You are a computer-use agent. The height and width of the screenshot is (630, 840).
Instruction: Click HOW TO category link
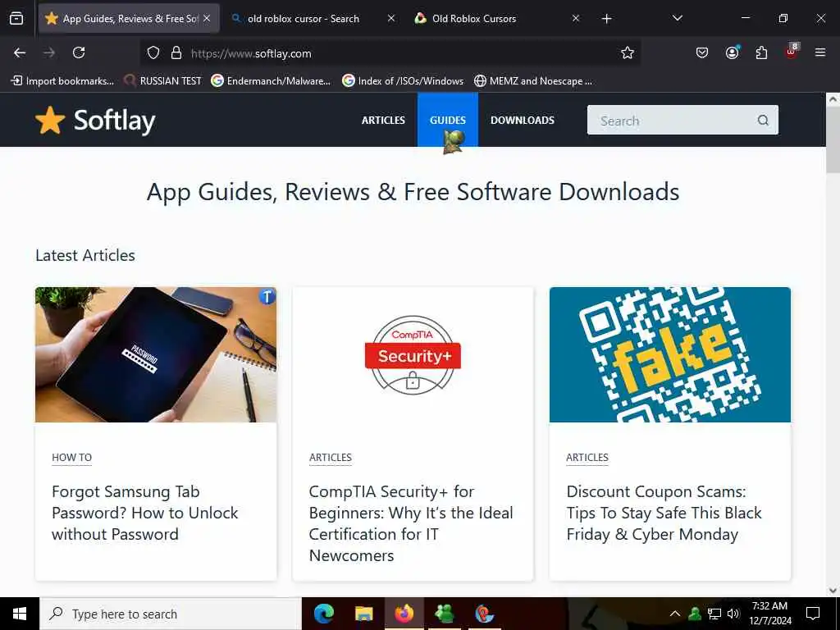point(72,458)
